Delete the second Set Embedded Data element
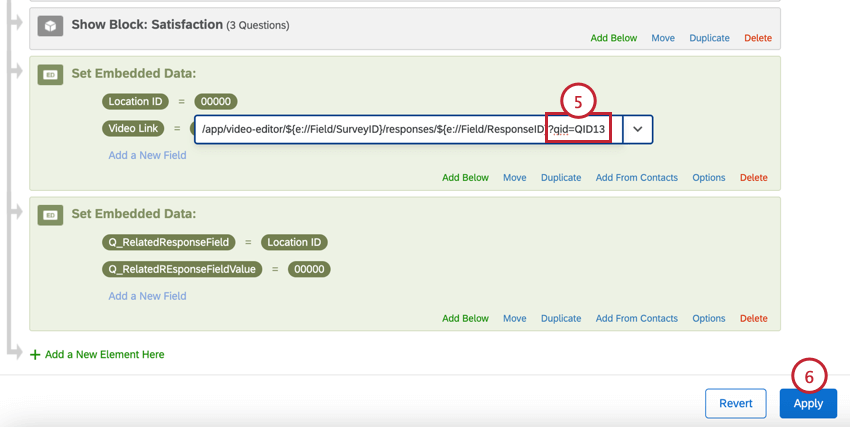Image resolution: width=850 pixels, height=427 pixels. 754,319
